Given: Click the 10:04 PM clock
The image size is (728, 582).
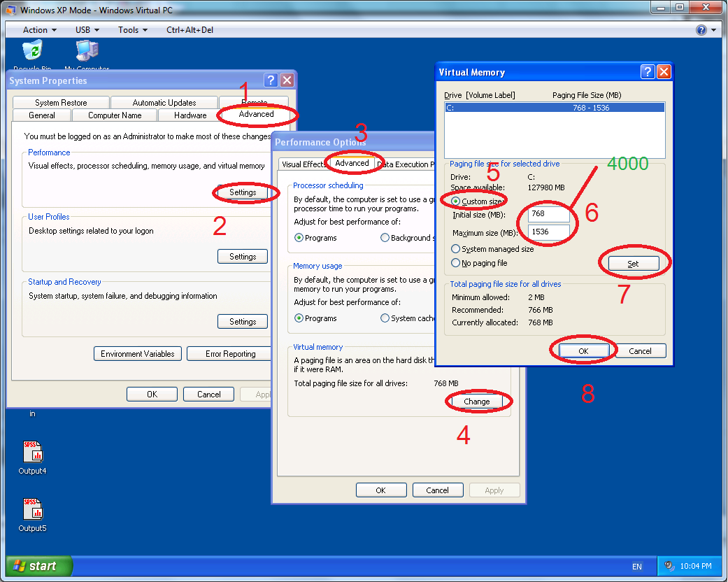Looking at the screenshot, I should click(x=696, y=566).
